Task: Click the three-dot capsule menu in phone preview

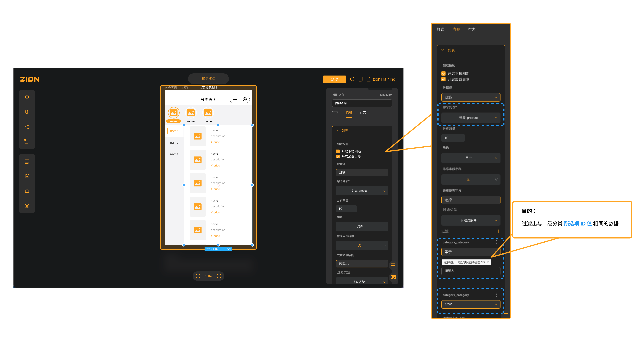Action: pos(235,99)
